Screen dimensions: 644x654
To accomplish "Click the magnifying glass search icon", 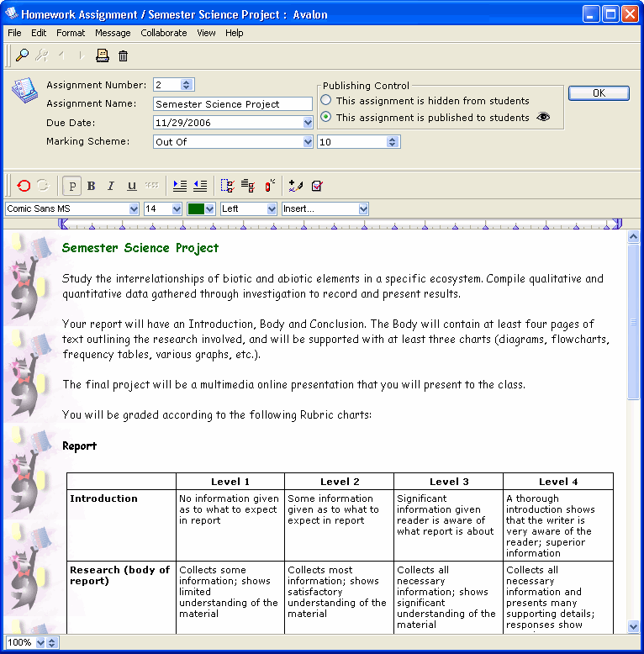I will [x=23, y=55].
